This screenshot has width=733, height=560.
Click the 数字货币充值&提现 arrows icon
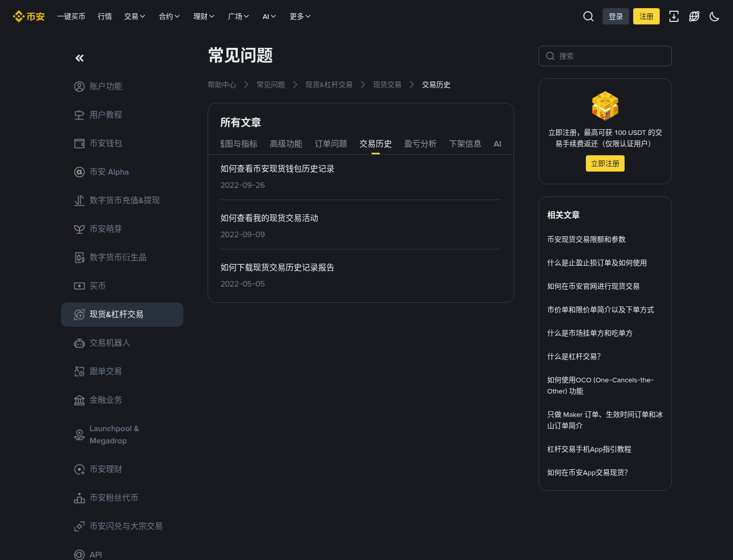coord(79,201)
